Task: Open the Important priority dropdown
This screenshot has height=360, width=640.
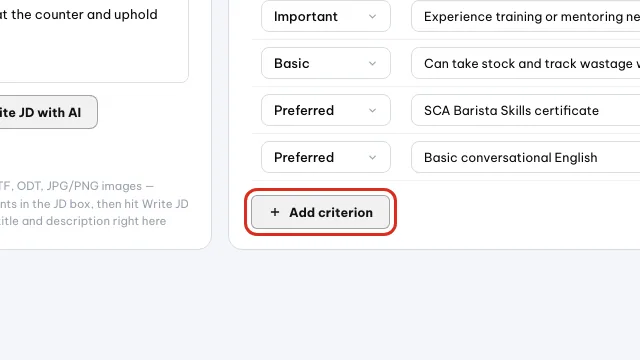Action: [x=326, y=16]
